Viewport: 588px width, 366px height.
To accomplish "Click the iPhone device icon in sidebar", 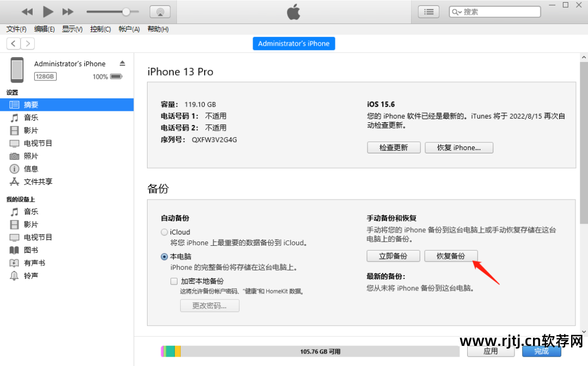I will (x=17, y=70).
